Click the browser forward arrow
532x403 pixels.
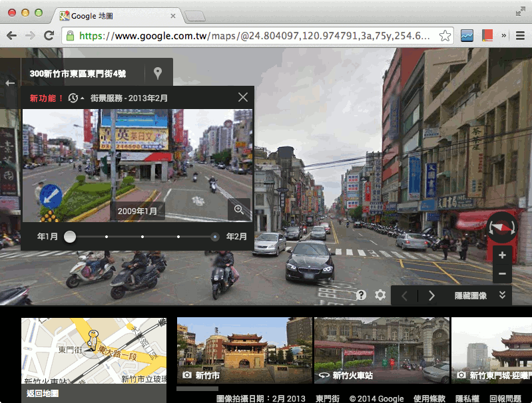(30, 36)
